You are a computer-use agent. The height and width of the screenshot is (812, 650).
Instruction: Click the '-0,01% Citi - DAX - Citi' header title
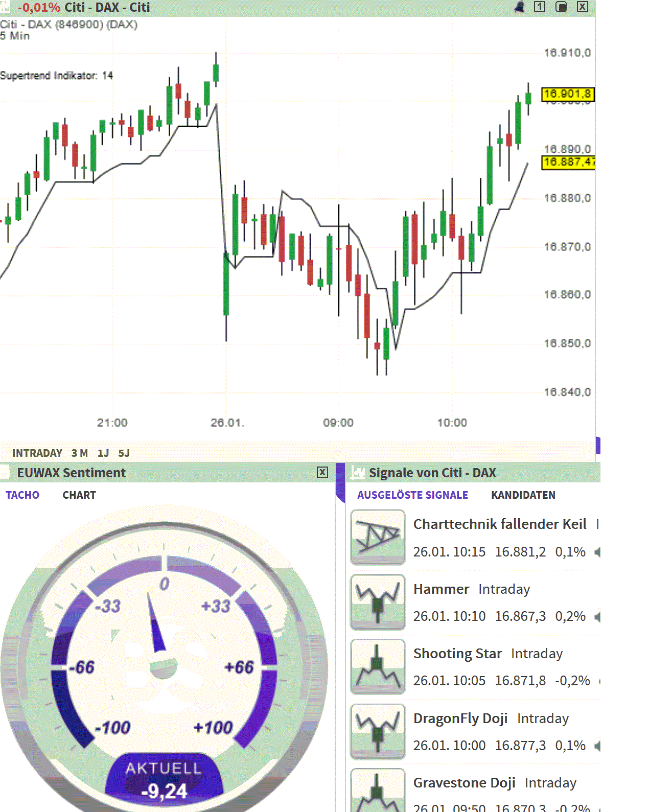click(84, 7)
